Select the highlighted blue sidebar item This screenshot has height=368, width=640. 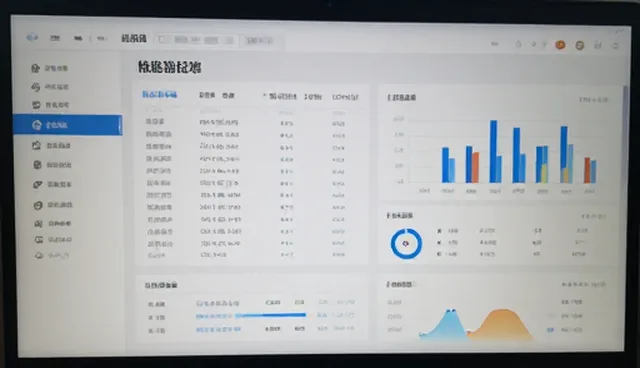point(67,125)
